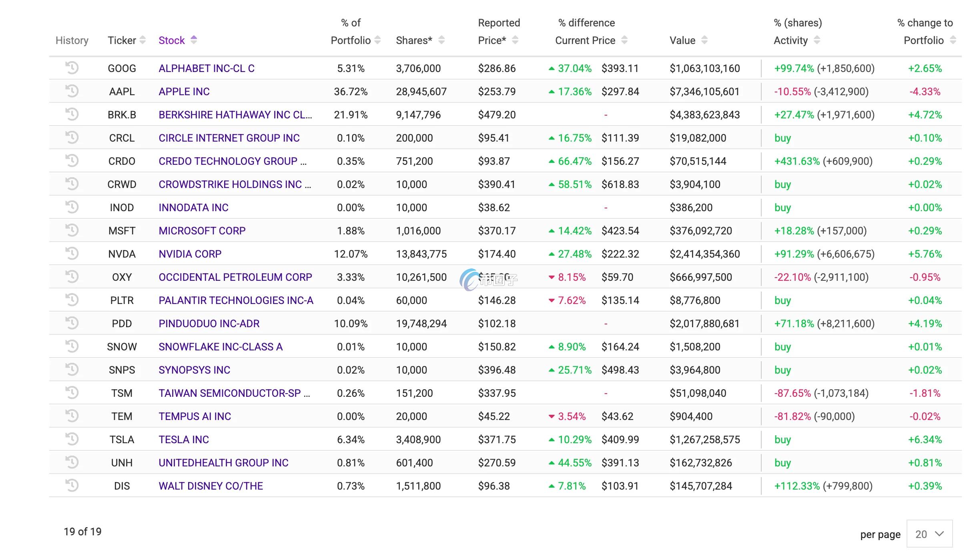979x560 pixels.
Task: Click history icon for TEM row
Action: pos(72,416)
